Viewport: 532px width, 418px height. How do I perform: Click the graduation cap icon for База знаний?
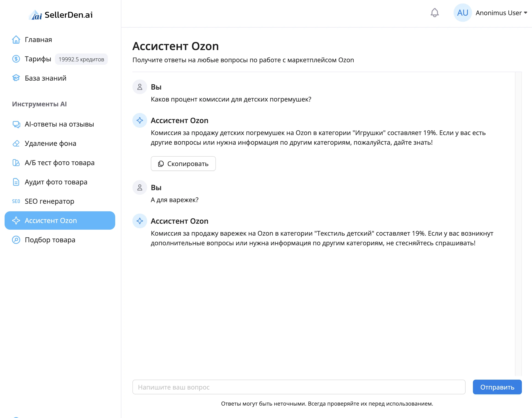pos(16,78)
